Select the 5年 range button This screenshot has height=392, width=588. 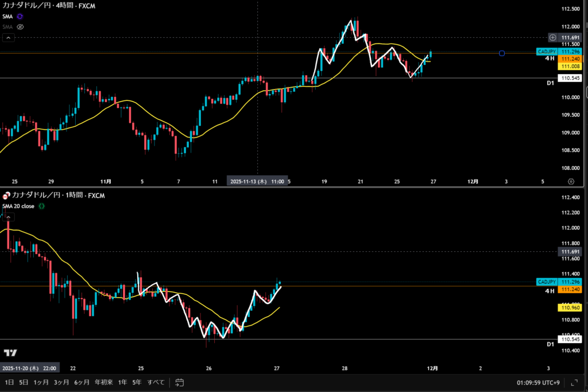pyautogui.click(x=137, y=382)
